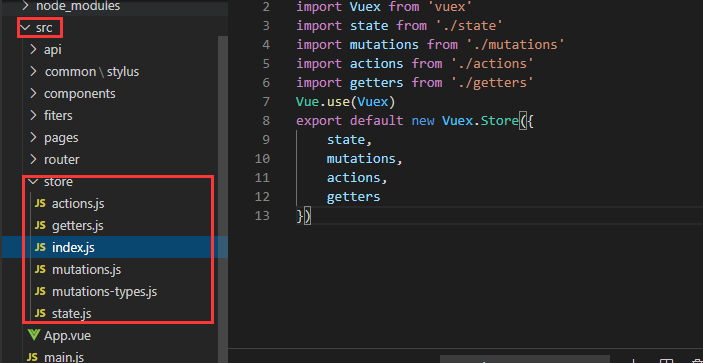Click Vue.use(Vuex) on line 7
Viewport: 703px width, 363px height.
[x=346, y=102]
